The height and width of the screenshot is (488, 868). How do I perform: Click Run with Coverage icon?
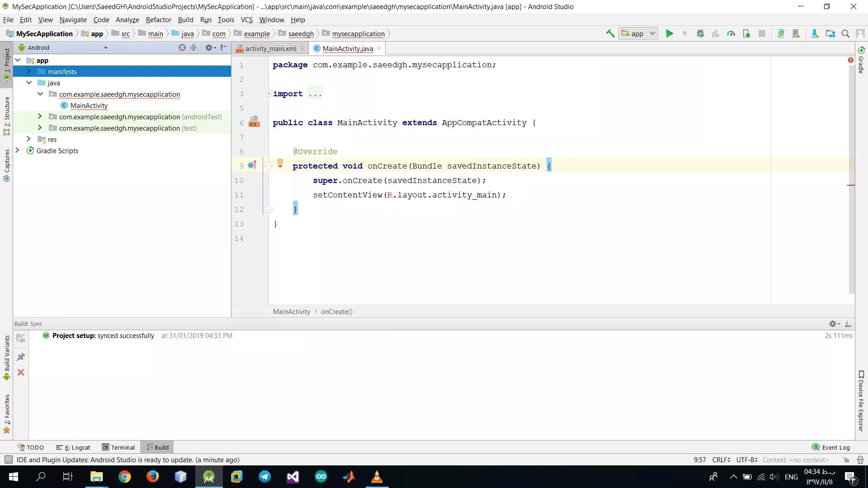[716, 33]
